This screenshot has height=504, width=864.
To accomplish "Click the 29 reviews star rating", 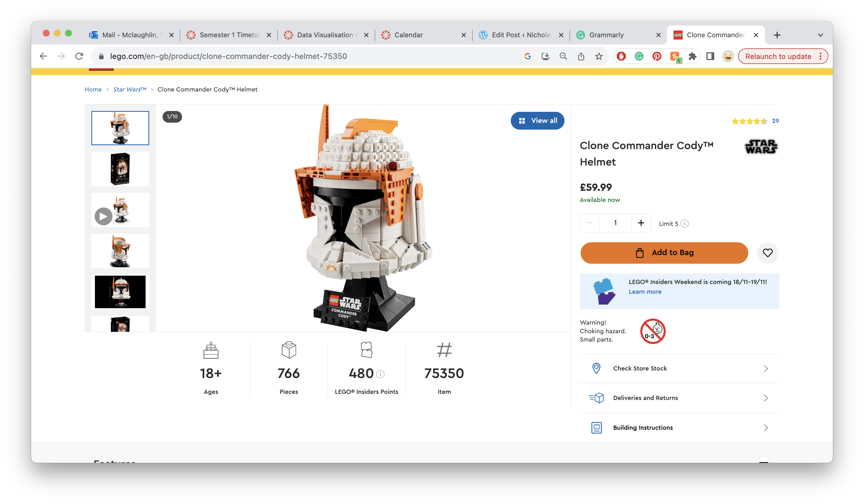I will pos(755,121).
